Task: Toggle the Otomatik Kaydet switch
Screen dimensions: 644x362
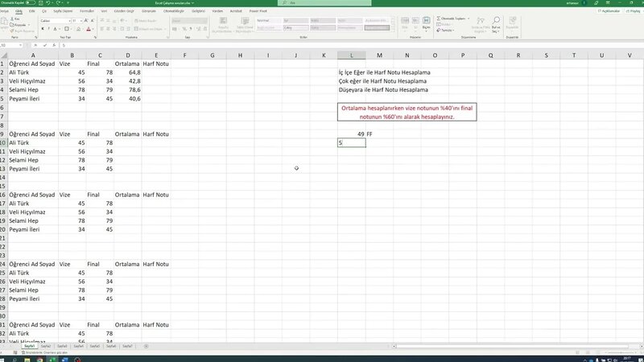Action: (x=30, y=3)
